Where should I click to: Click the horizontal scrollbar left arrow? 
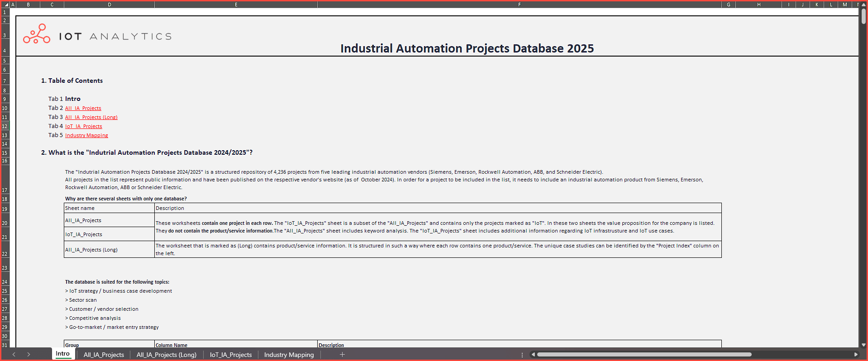pos(533,355)
